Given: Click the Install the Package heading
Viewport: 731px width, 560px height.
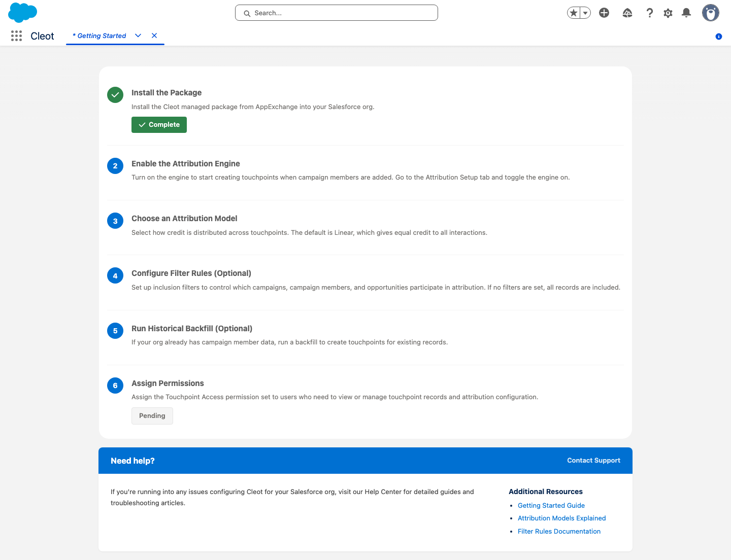Looking at the screenshot, I should tap(167, 93).
